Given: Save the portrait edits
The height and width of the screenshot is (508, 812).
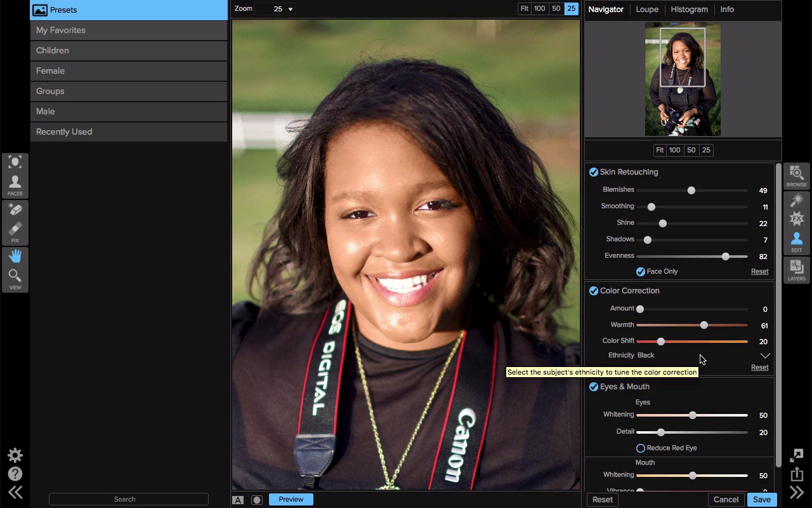Looking at the screenshot, I should tap(762, 500).
